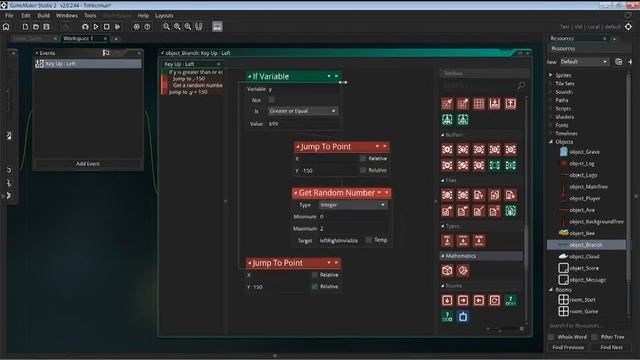Click the target settings icon at top right
Viewport: 640px width, 360px height.
[629, 27]
